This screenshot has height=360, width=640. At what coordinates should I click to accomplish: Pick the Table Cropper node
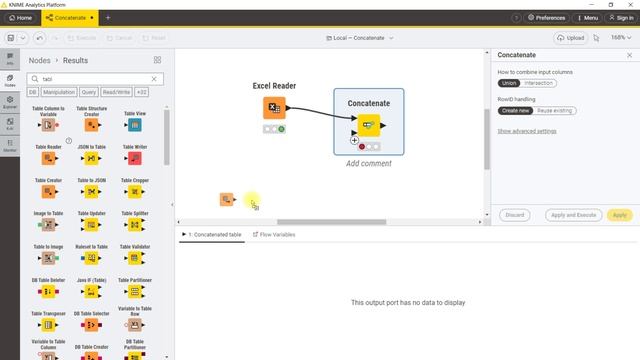(x=135, y=191)
